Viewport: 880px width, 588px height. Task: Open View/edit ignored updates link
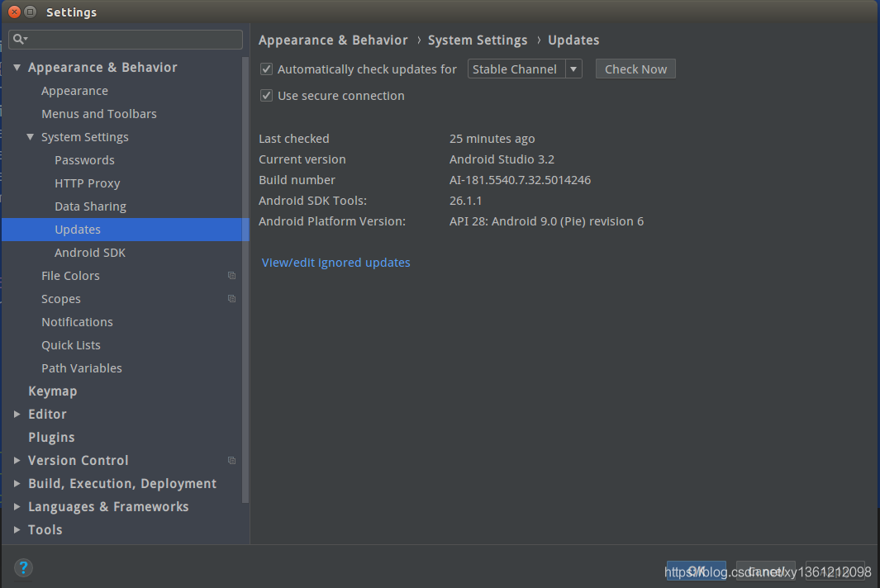pos(335,263)
